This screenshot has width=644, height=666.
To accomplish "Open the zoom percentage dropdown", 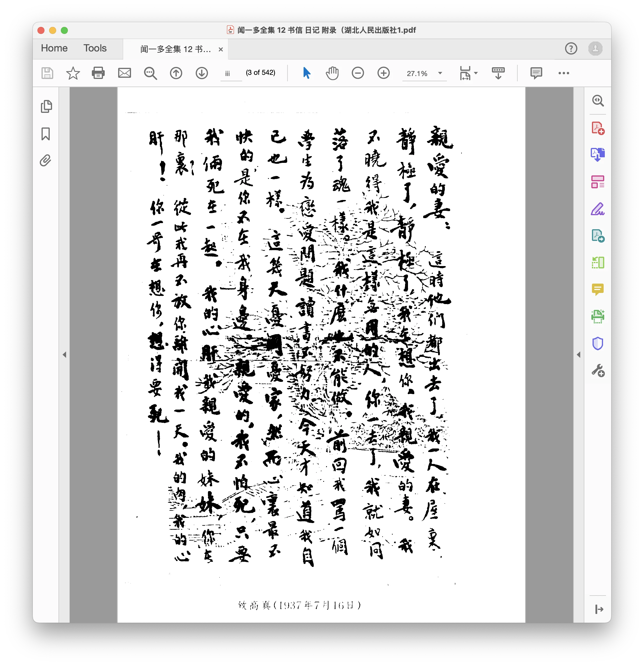I will [440, 73].
